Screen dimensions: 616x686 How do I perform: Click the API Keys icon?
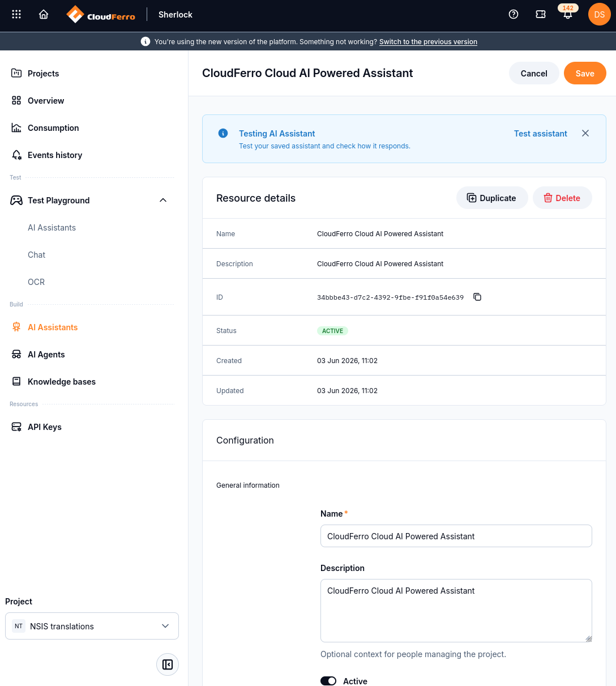16,427
